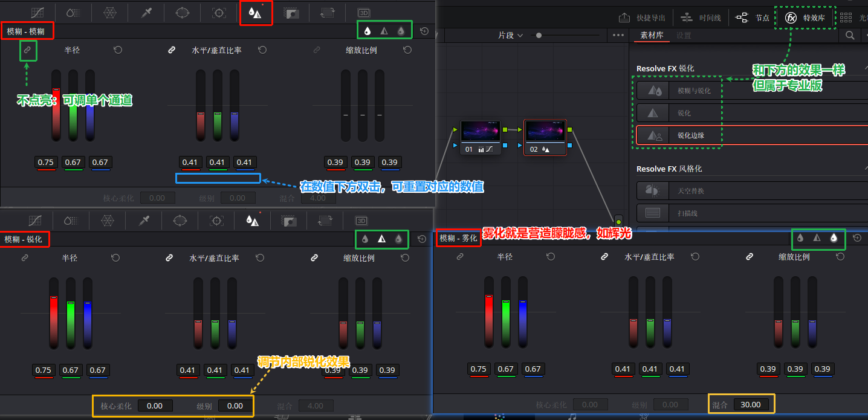Screen dimensions: 868x420
Task: Open the three-dot options menu beside 素材库
Action: click(x=618, y=36)
